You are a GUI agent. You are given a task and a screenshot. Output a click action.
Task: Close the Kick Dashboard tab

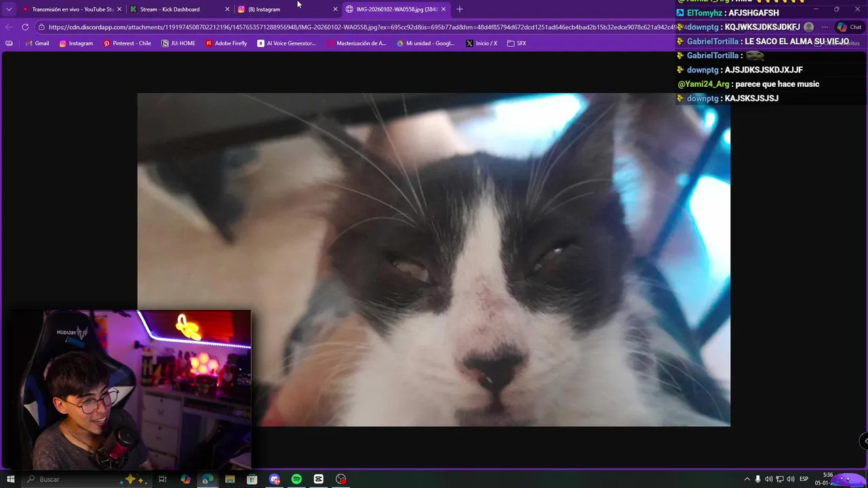[x=227, y=9]
